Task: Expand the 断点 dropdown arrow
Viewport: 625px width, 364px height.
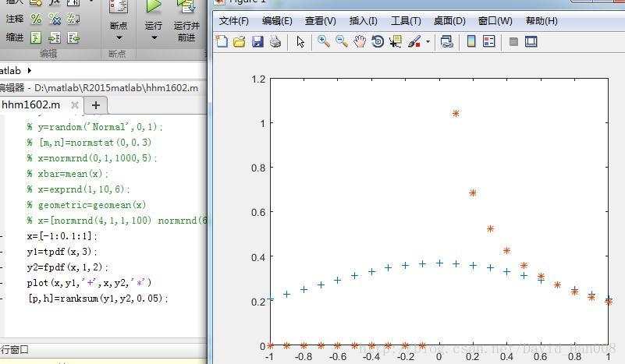Action: pos(119,38)
